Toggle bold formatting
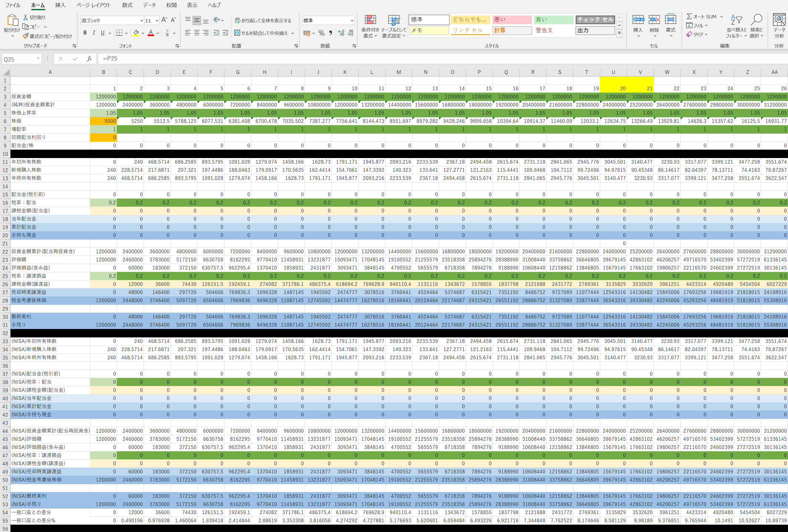788x532 pixels. tap(85, 33)
